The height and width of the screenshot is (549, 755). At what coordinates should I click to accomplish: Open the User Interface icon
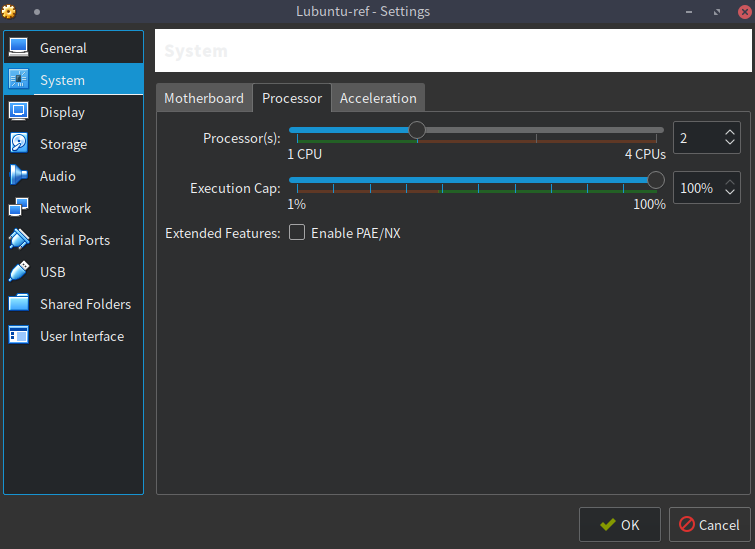[19, 336]
